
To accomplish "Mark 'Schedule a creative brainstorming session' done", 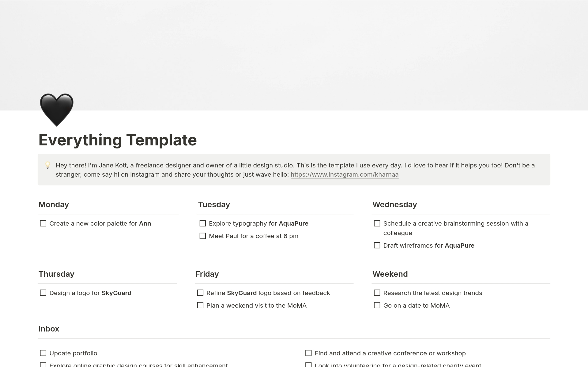I will tap(377, 223).
